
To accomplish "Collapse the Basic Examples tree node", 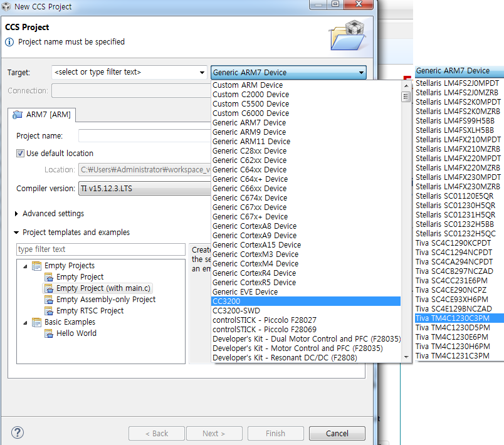I will (x=26, y=323).
